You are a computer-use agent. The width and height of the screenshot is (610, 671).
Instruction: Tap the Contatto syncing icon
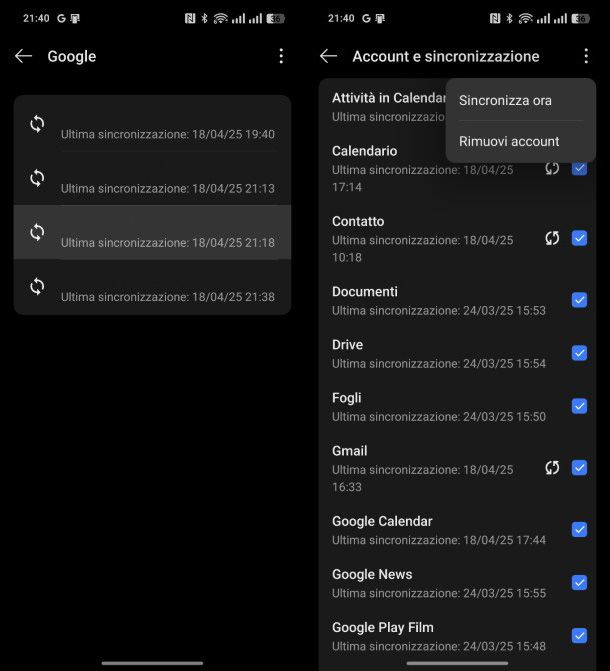[x=552, y=238]
